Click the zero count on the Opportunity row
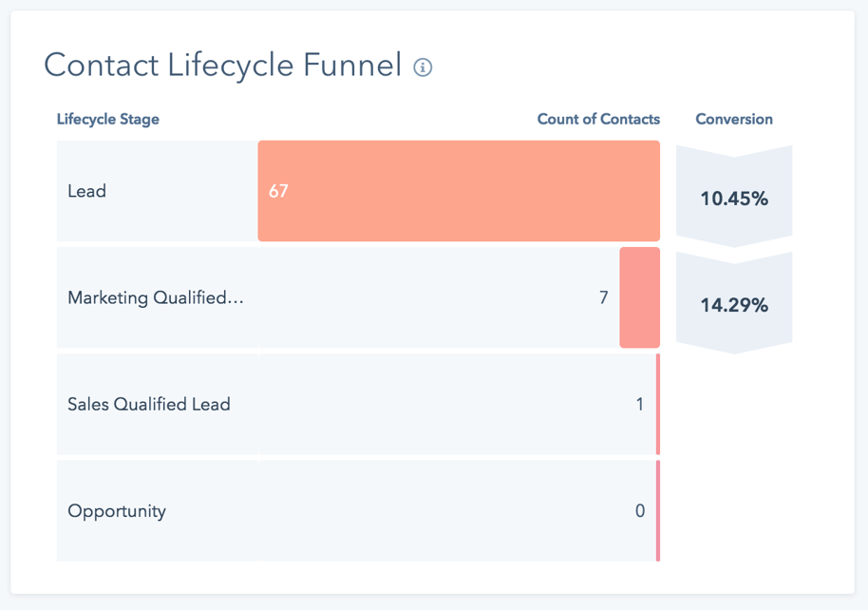 (x=640, y=510)
